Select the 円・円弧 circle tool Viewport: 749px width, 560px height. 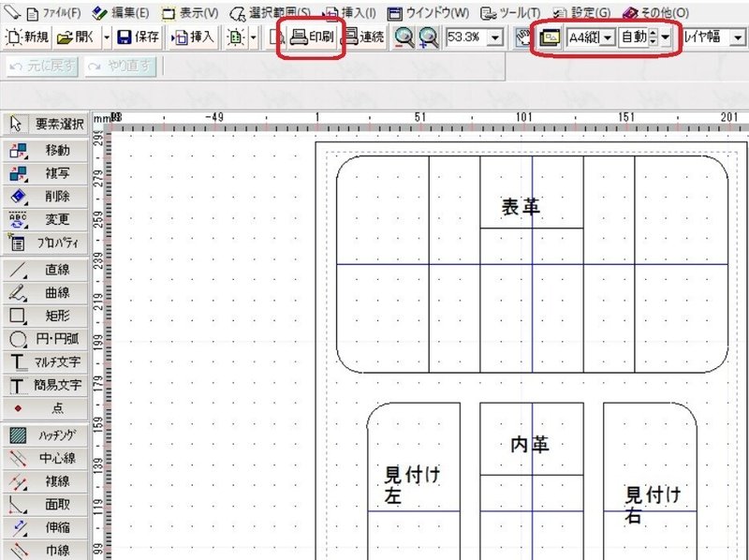click(x=46, y=339)
